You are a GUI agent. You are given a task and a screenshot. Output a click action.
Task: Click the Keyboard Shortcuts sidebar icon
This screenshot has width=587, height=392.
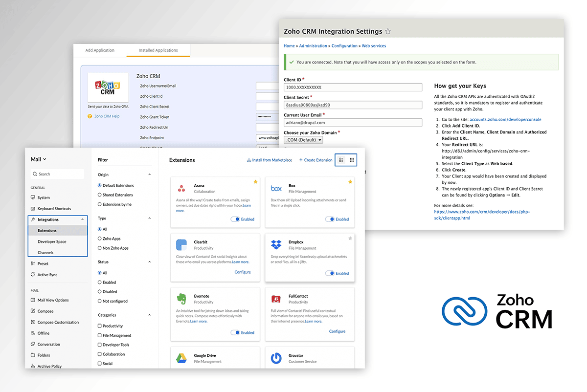(x=33, y=209)
